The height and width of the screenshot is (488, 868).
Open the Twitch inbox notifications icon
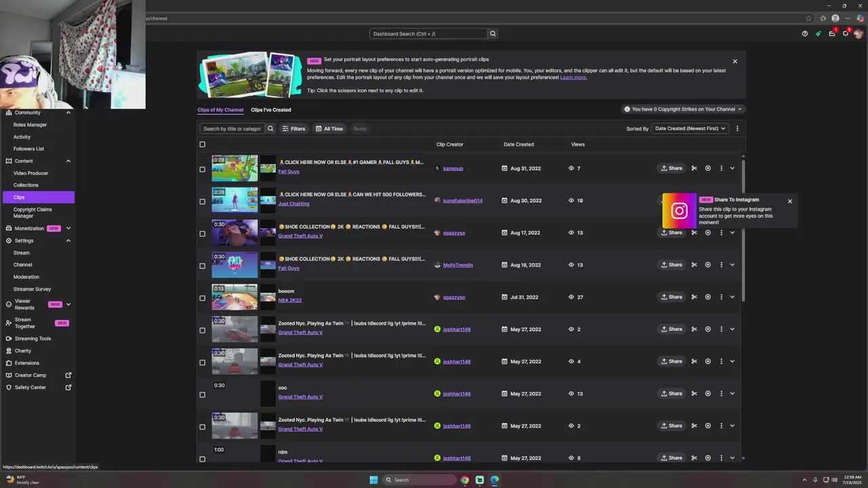click(x=832, y=33)
